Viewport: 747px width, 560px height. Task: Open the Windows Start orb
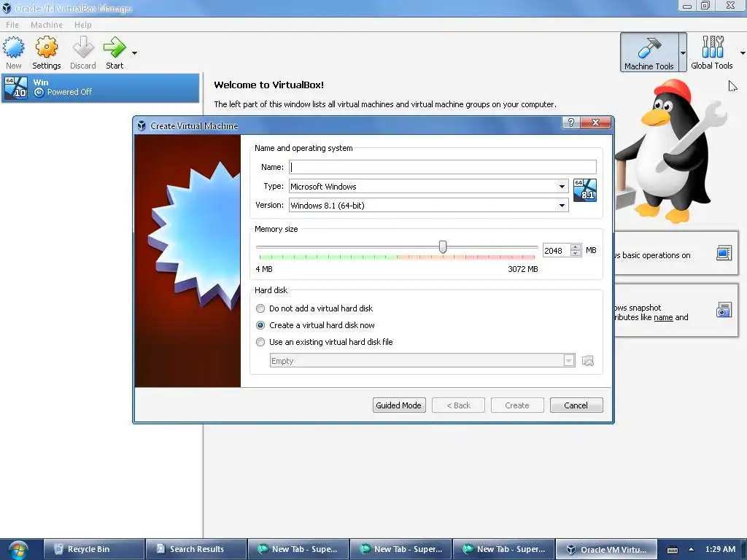click(x=18, y=550)
